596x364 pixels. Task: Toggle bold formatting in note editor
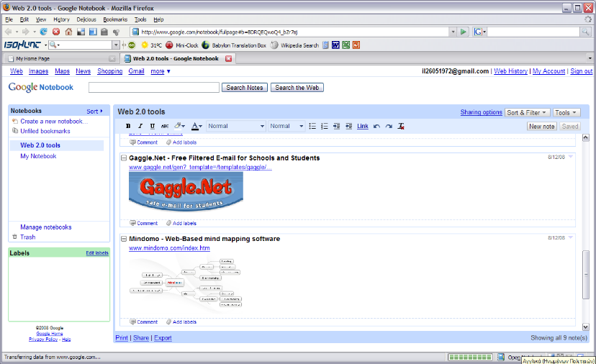(x=128, y=126)
